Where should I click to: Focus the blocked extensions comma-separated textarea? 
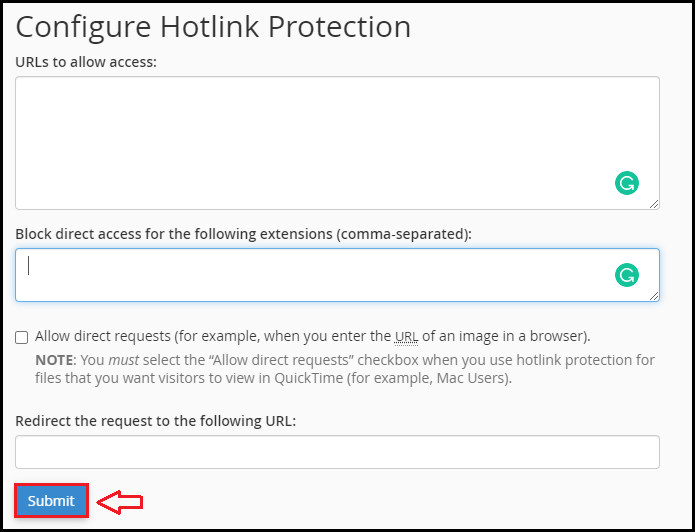337,275
